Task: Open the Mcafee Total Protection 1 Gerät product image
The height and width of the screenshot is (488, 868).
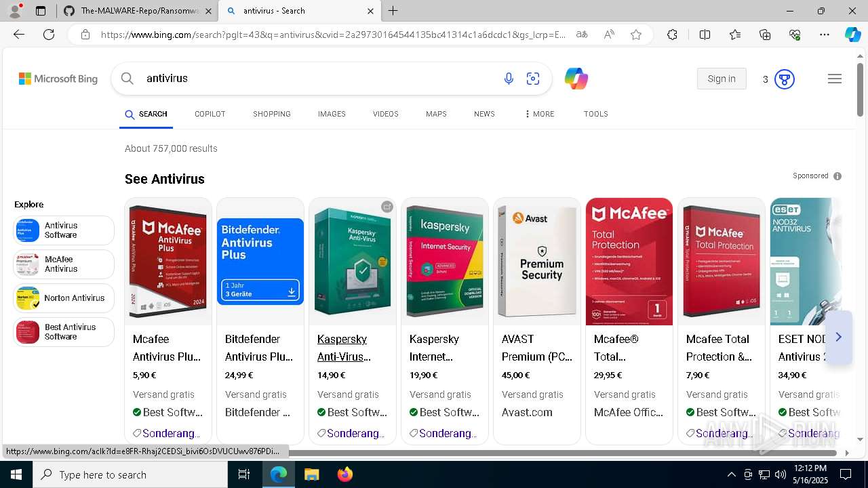Action: [x=629, y=262]
